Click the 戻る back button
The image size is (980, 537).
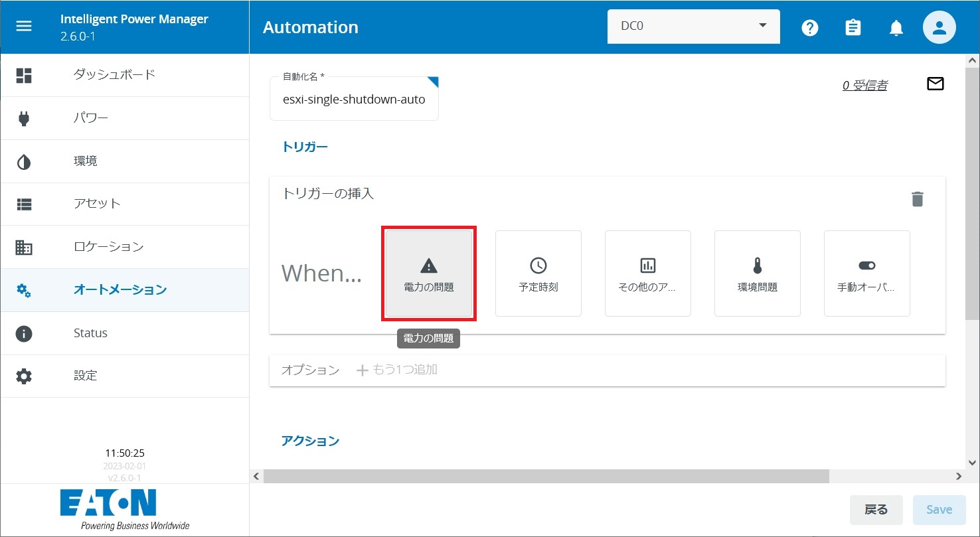(x=876, y=510)
